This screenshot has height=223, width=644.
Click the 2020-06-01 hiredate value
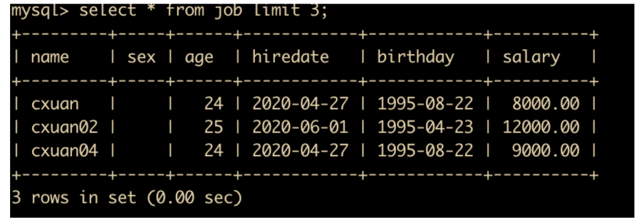(300, 128)
